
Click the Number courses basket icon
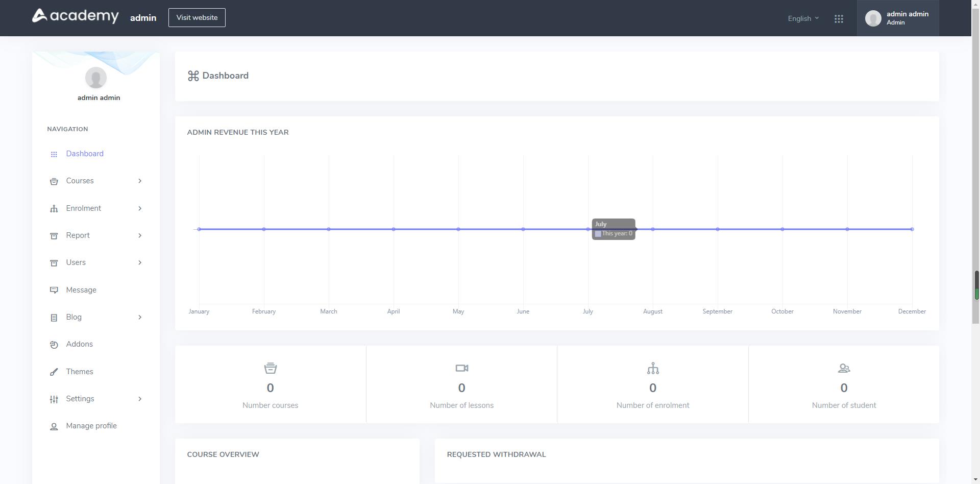point(271,368)
